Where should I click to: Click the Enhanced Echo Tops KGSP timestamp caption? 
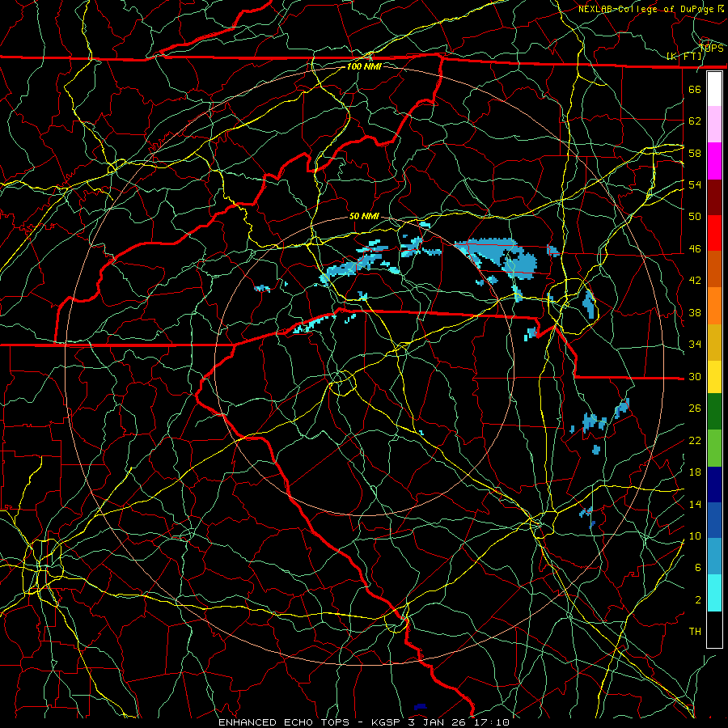364,722
